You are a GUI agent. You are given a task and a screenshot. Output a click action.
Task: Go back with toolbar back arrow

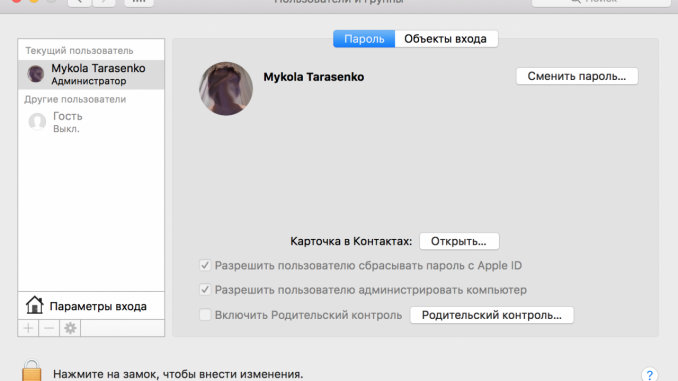coord(80,2)
